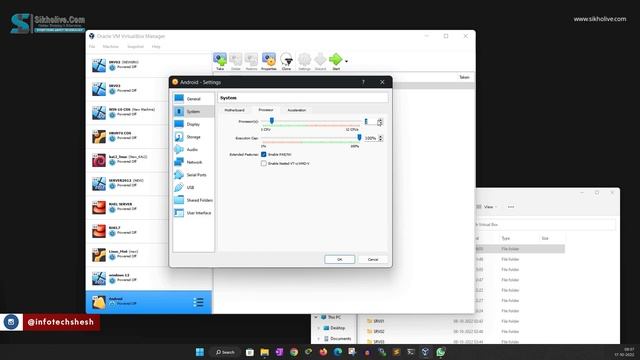The width and height of the screenshot is (640, 360).
Task: Open the Network settings category
Action: [193, 162]
